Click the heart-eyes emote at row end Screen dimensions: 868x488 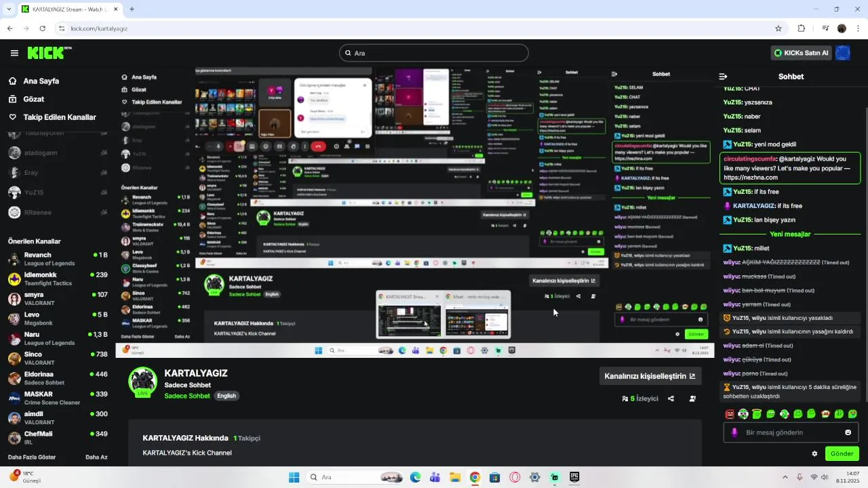point(853,414)
